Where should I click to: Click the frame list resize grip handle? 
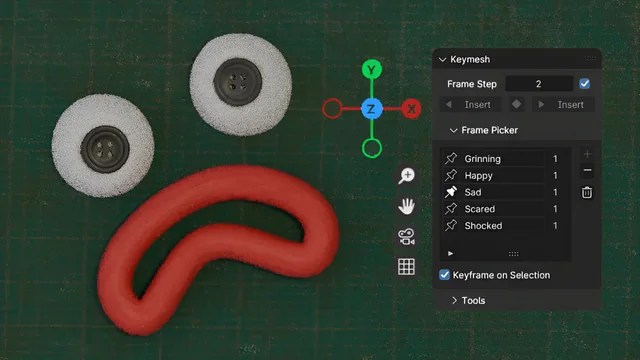click(x=513, y=254)
